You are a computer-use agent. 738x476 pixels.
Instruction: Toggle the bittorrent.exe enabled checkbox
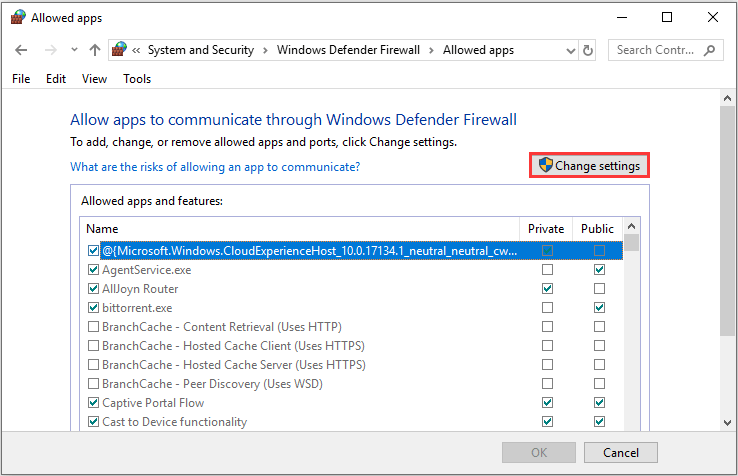tap(93, 307)
